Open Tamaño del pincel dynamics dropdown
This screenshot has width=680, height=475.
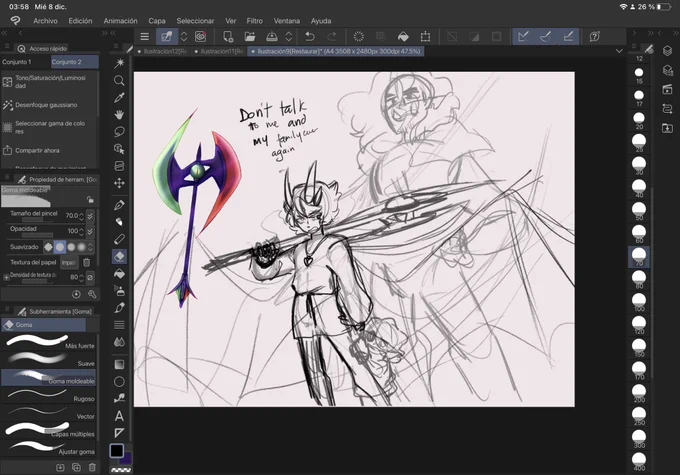click(x=90, y=216)
